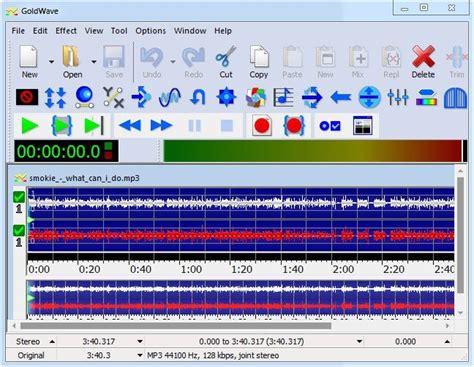Click the Y-X dynamics effect icon
The image size is (474, 367).
113,97
